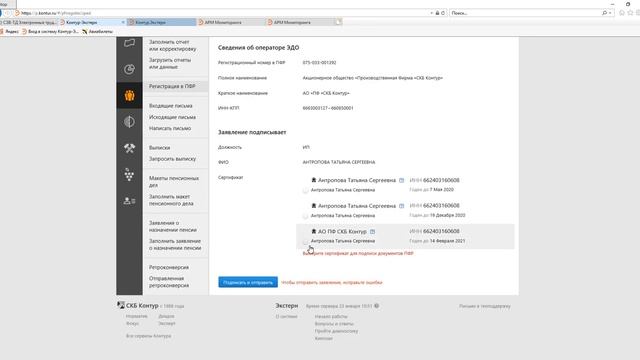Viewport: 640px width, 360px height.
Task: Click Письмо в техподдержку link
Action: (484, 306)
